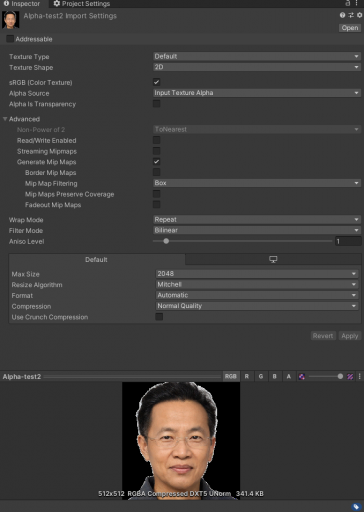Select the Default platform settings tab
This screenshot has width=364, height=512.
(x=97, y=259)
